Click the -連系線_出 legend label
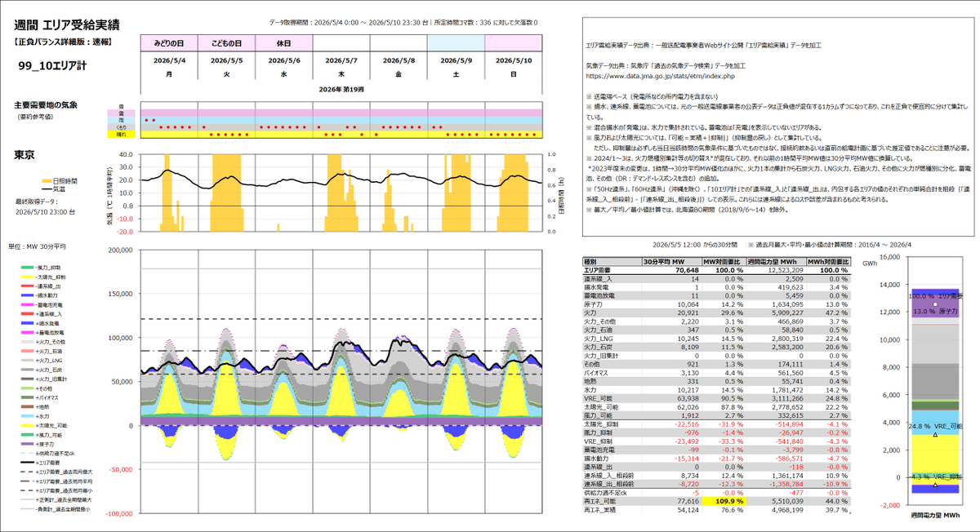The image size is (980, 532). tap(50, 287)
